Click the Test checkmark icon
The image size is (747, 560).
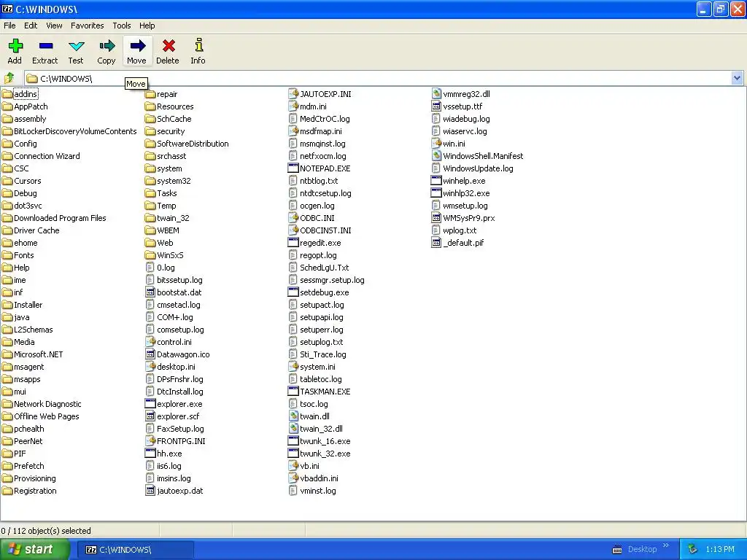click(x=76, y=46)
